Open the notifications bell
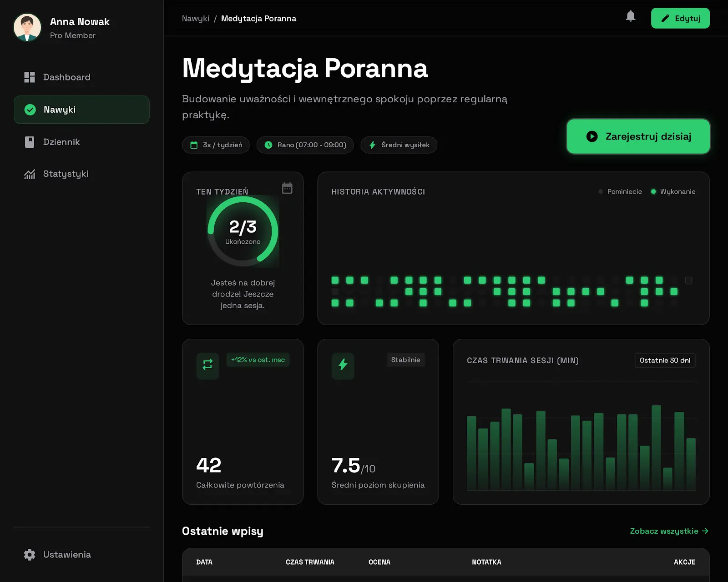Viewport: 728px width, 582px height. [x=630, y=16]
